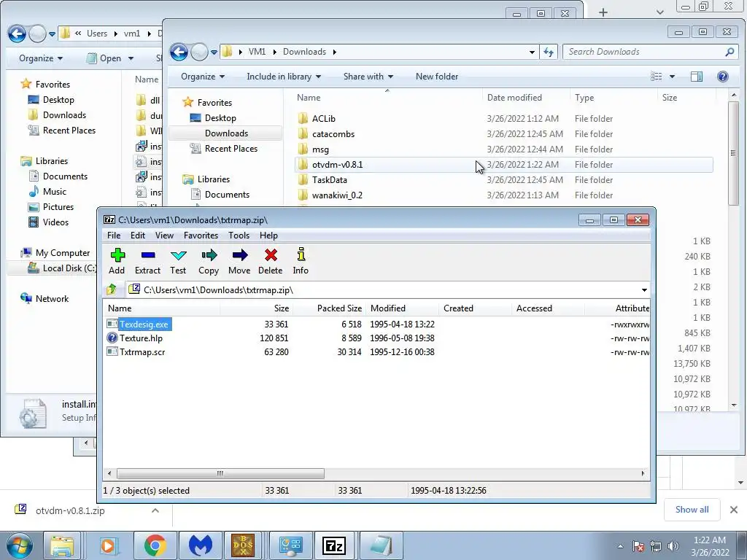Go back in the Downloads Explorer window
This screenshot has height=560, width=747.
179,52
